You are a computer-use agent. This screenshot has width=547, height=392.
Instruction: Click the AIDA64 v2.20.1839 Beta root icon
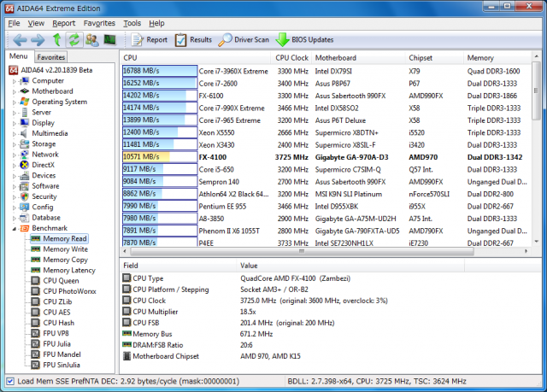14,70
